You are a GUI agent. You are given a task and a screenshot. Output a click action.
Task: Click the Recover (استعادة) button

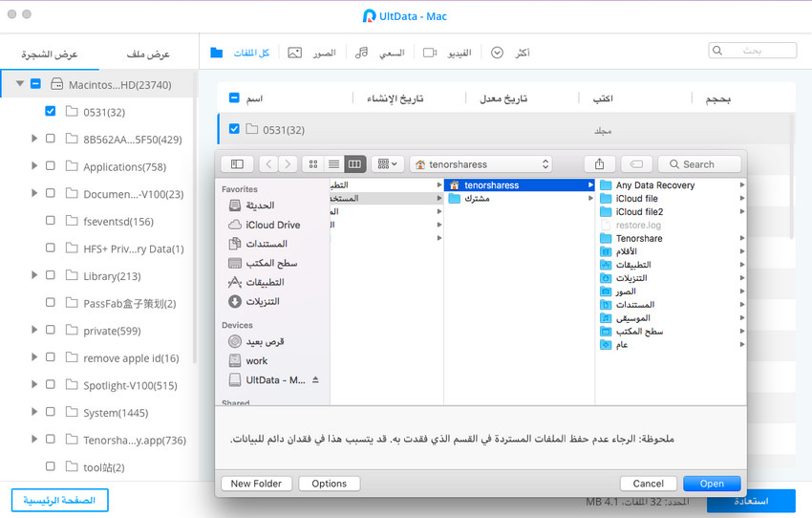click(x=751, y=501)
